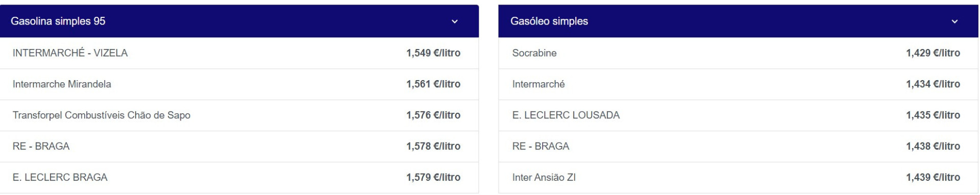Select Socrabine diesel station
980x195 pixels.
739,53
